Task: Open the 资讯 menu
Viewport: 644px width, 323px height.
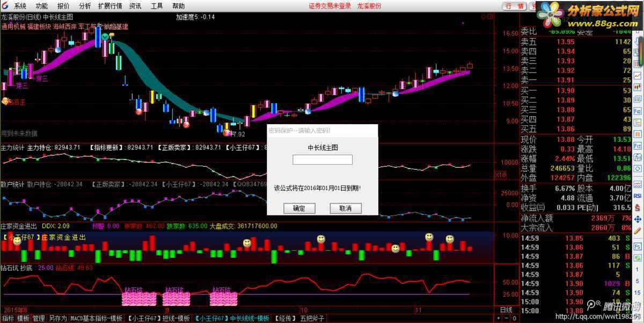Action: 135,6
